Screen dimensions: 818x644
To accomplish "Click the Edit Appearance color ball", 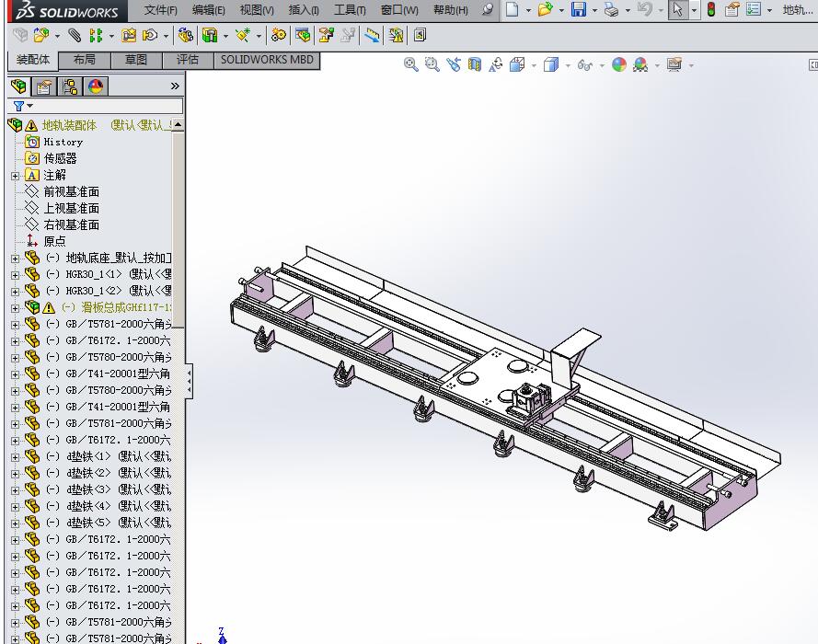I will tap(618, 64).
